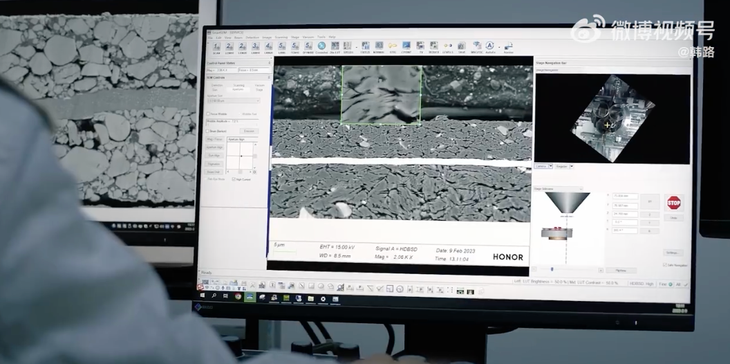Image resolution: width=730 pixels, height=364 pixels.
Task: Click the first scan speed '1' icon
Action: pyautogui.click(x=216, y=46)
